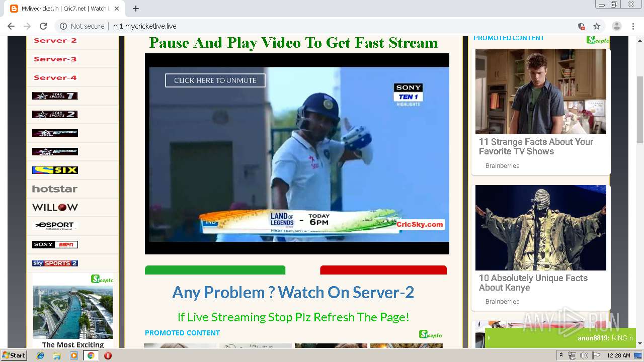Viewport: 644px width, 362px height.
Task: Click the Chrome taskbar icon
Action: [x=91, y=355]
